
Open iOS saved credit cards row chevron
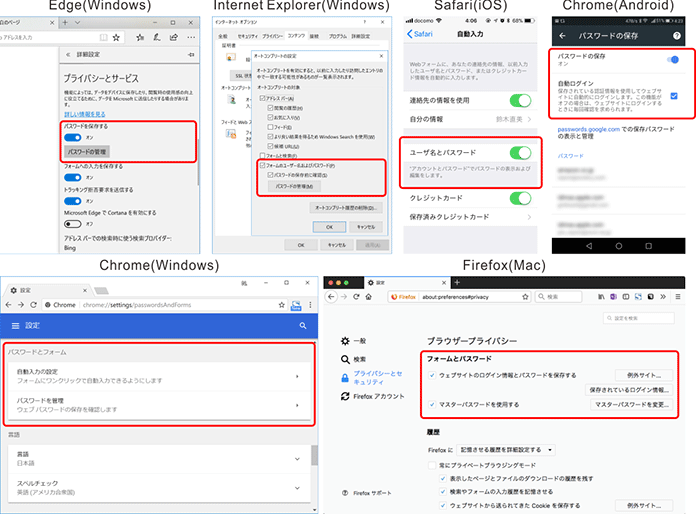pyautogui.click(x=529, y=217)
